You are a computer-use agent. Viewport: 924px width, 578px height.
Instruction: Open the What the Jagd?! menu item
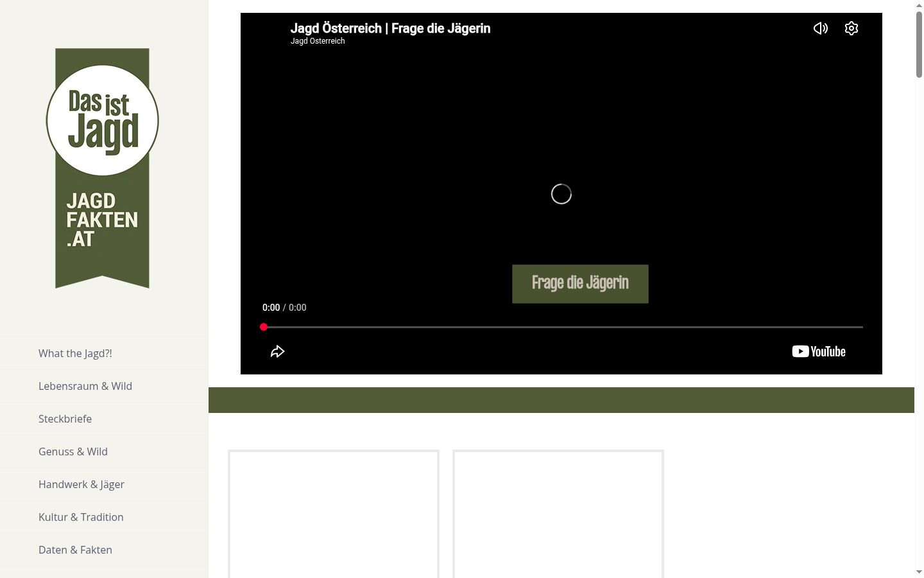click(x=75, y=353)
